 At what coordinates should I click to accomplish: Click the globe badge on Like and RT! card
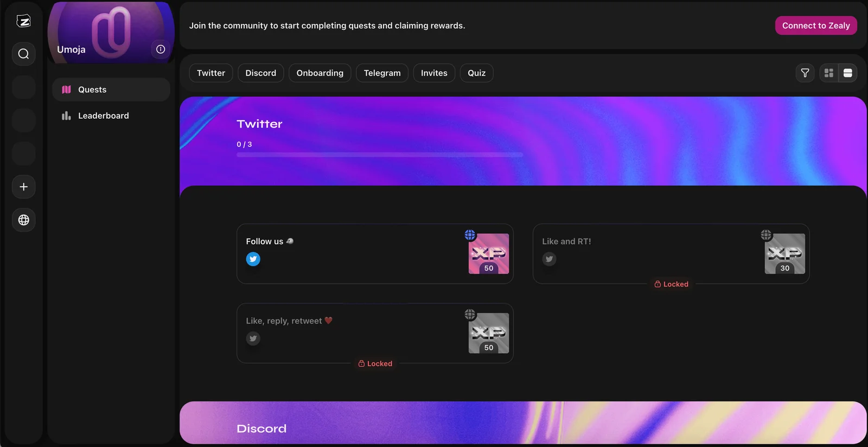(x=766, y=235)
